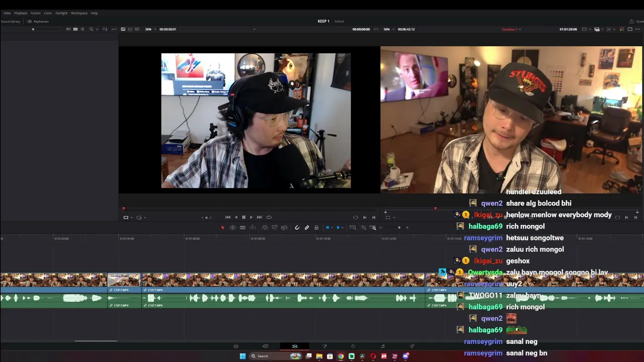The width and height of the screenshot is (644, 362).
Task: Open the Fusion menu
Action: click(35, 13)
